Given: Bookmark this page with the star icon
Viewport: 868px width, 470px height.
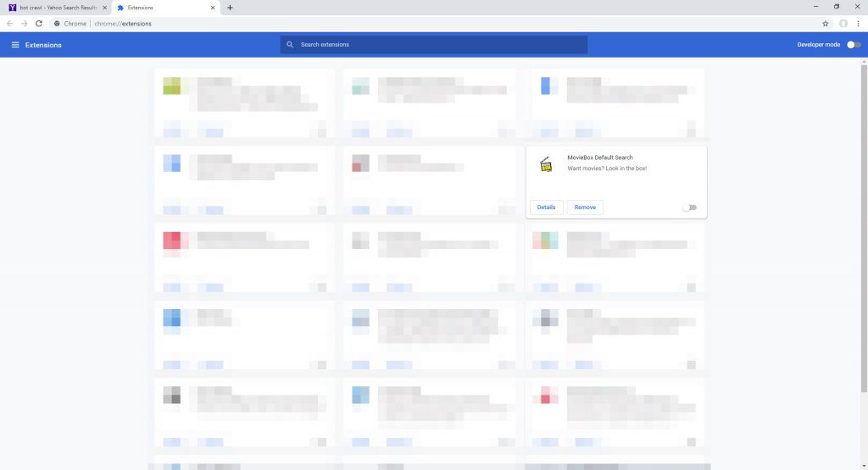Looking at the screenshot, I should 825,24.
